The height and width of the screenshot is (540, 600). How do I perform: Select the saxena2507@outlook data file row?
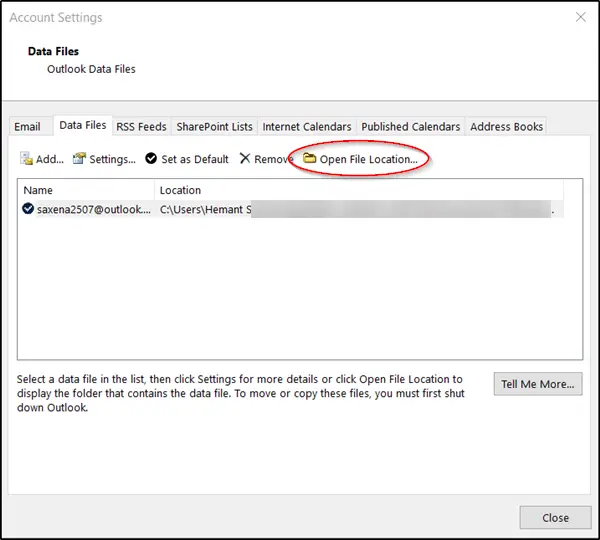click(x=291, y=209)
